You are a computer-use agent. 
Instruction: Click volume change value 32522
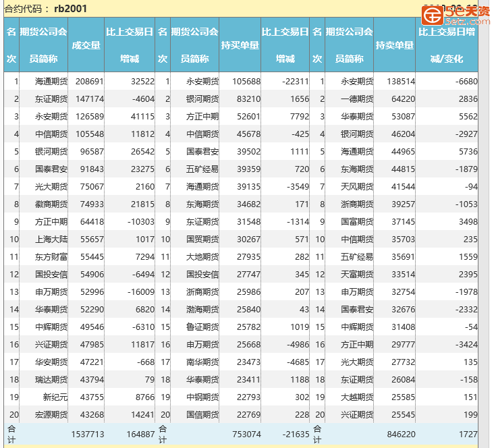142,82
